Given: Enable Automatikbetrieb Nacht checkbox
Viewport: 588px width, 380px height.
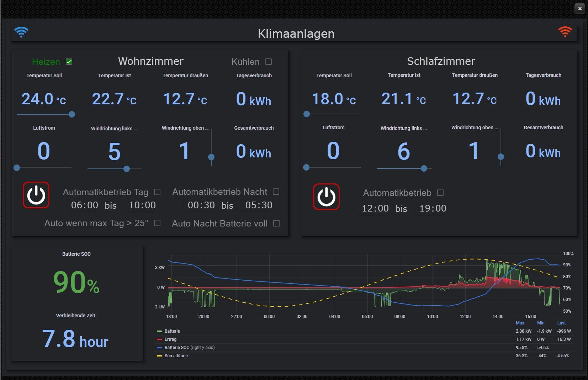Looking at the screenshot, I should click(x=276, y=192).
